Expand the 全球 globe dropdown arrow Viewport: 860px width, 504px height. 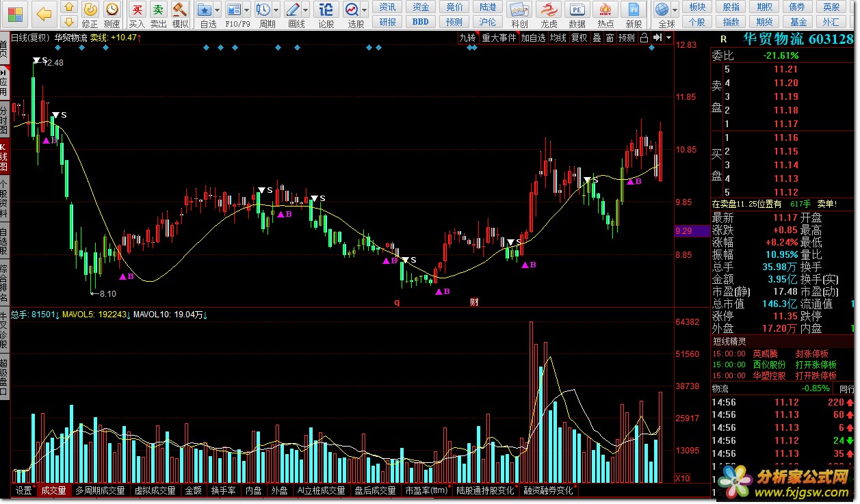(675, 11)
